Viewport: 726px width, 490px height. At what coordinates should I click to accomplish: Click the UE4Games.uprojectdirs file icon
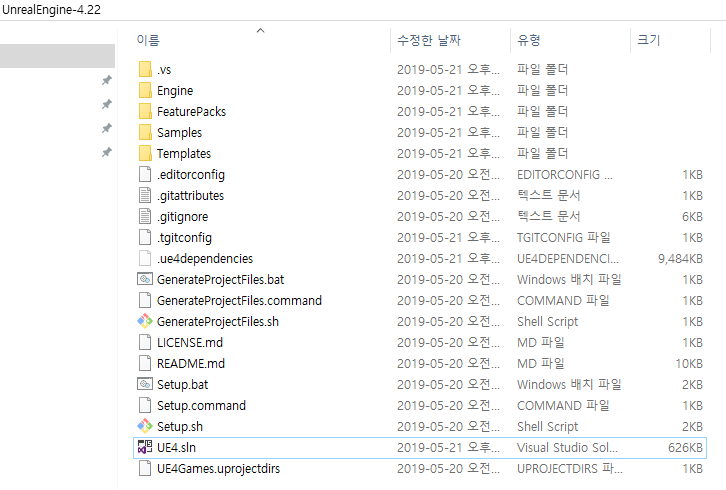pos(145,468)
